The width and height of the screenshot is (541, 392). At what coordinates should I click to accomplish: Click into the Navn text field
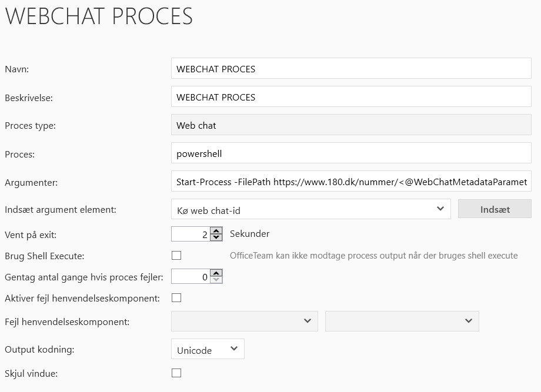(351, 69)
